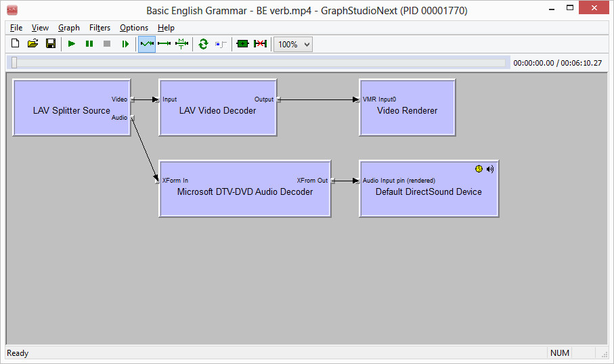Select the LAV Video Decoder filter
The image size is (614, 364).
pos(218,108)
